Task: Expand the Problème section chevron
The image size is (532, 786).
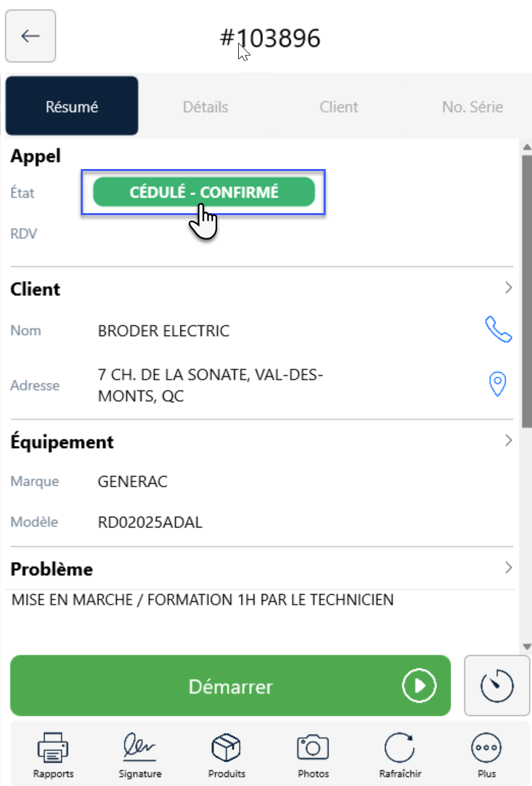Action: [508, 567]
